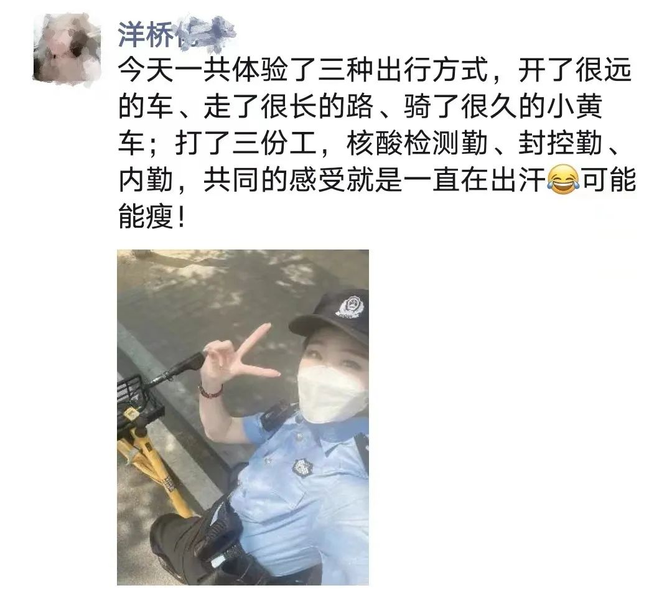Click the chest badge on blue shirt
This screenshot has height=616, width=672.
(x=302, y=467)
